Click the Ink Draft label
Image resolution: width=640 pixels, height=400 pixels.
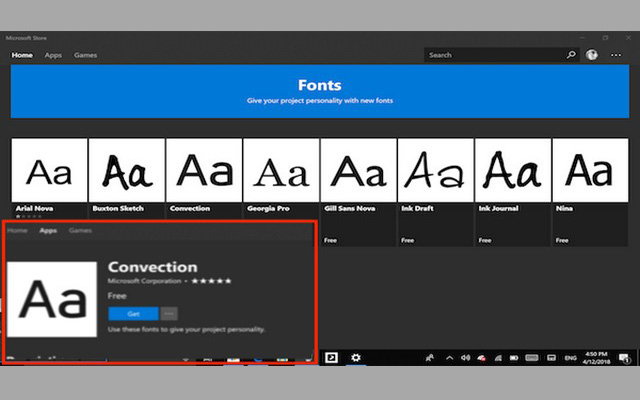tap(417, 208)
